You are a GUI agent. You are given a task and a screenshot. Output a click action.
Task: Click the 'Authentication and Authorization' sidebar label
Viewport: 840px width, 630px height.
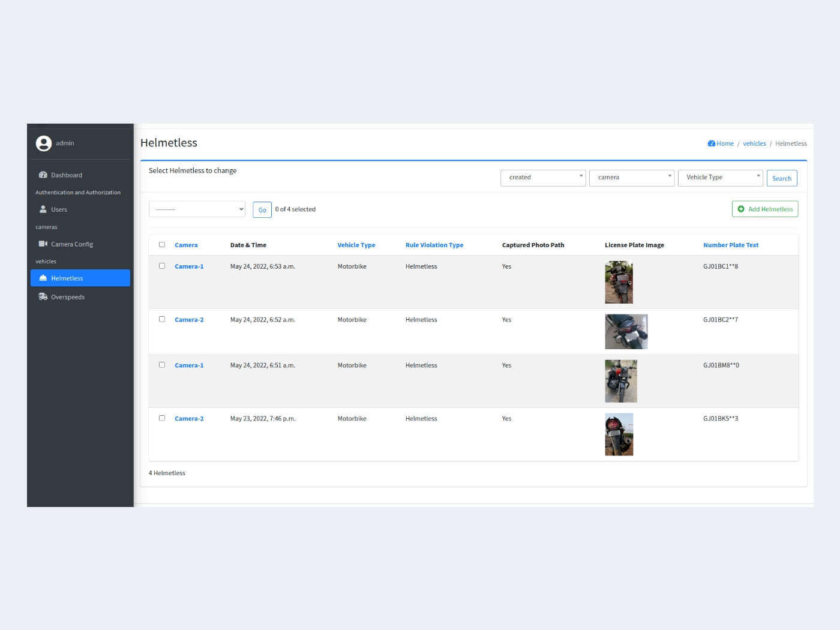click(x=78, y=193)
